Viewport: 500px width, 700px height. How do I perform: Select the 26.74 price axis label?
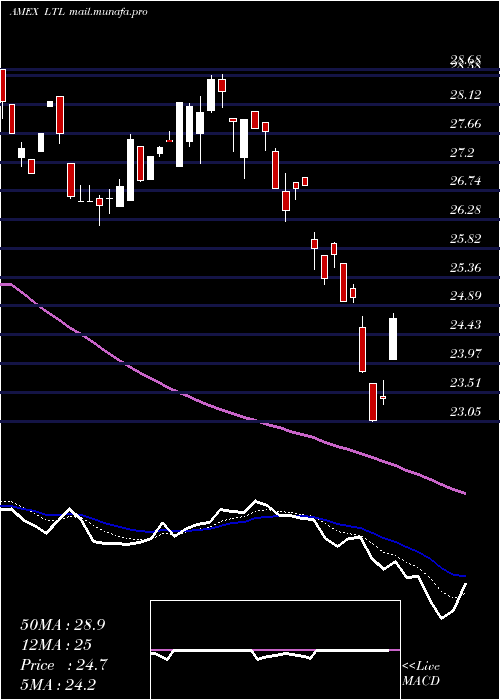(466, 181)
